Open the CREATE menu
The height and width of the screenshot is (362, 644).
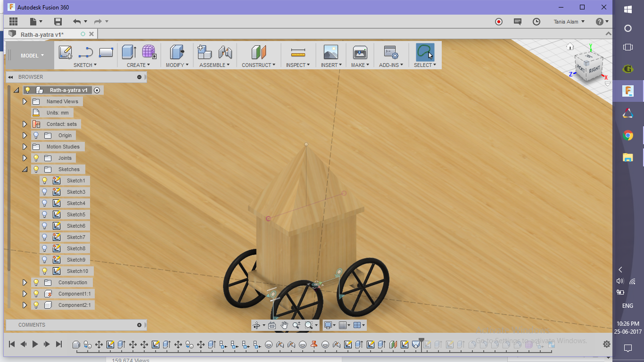pyautogui.click(x=138, y=65)
